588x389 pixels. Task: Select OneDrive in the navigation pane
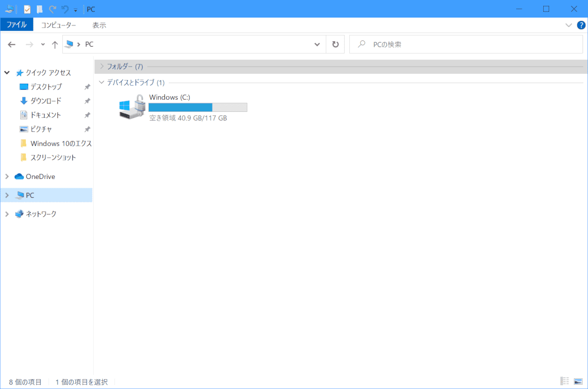[x=40, y=177]
